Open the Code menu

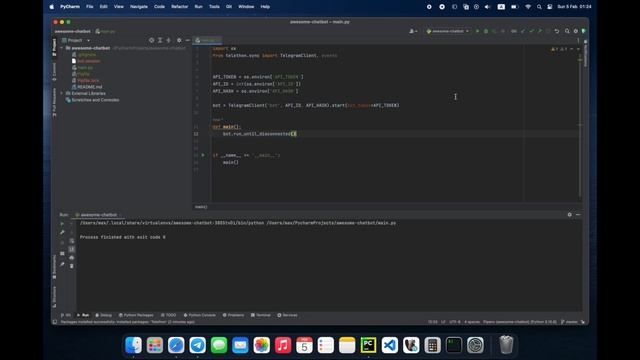coord(159,7)
